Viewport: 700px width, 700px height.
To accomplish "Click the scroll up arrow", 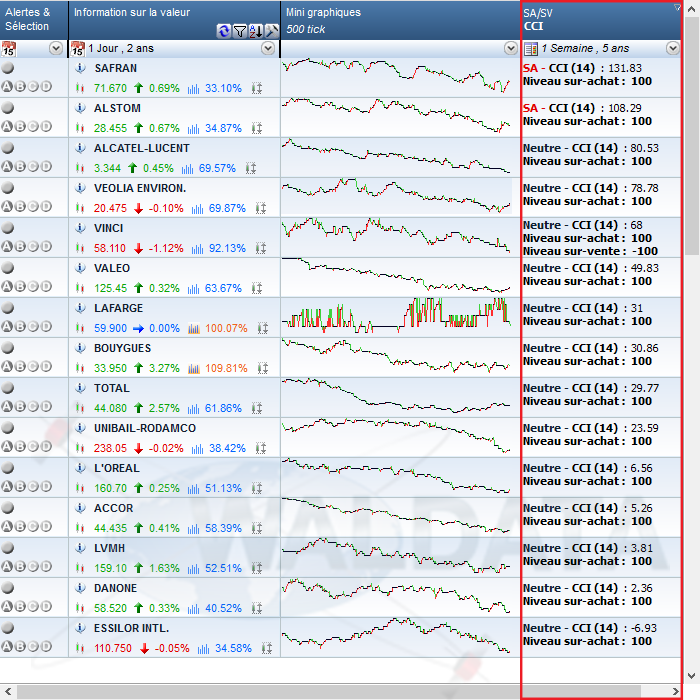I will coord(692,9).
